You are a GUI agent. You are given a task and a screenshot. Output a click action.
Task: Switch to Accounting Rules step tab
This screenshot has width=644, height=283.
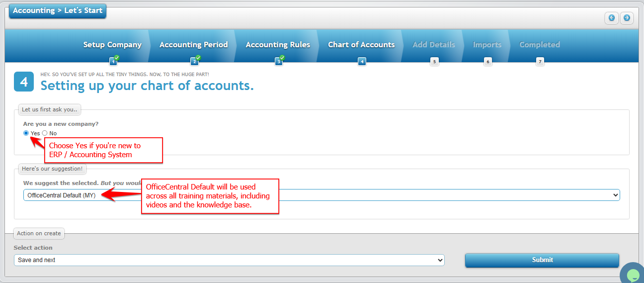(278, 45)
